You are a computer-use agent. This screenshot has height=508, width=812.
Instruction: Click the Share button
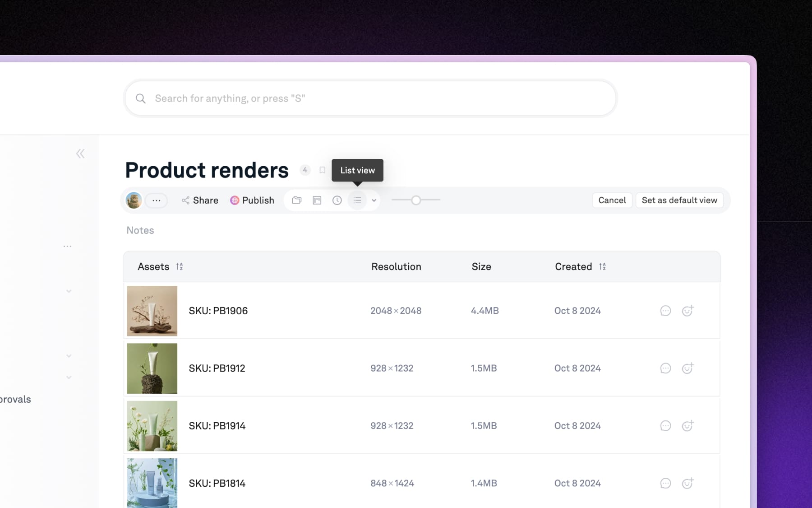[200, 200]
